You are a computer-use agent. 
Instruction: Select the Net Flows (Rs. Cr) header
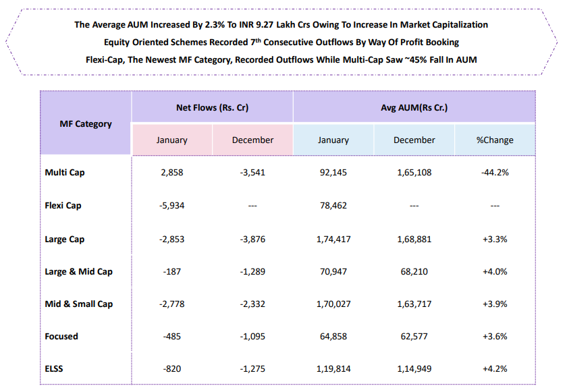click(212, 108)
